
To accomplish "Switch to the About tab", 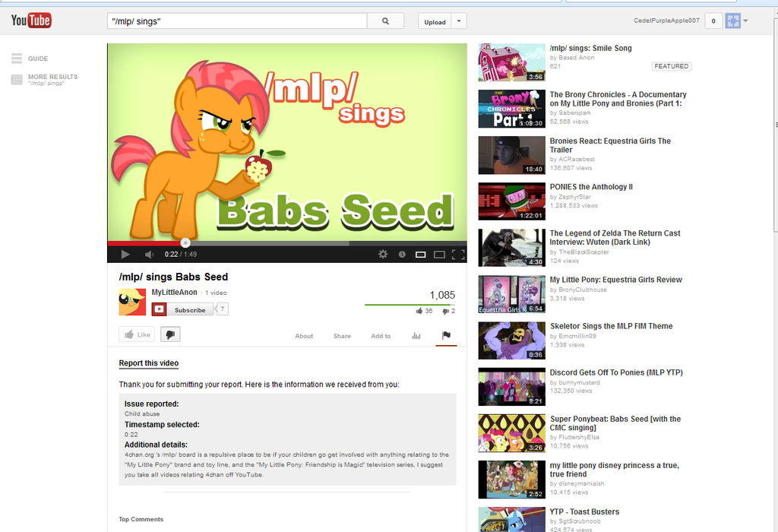I will pos(304,336).
